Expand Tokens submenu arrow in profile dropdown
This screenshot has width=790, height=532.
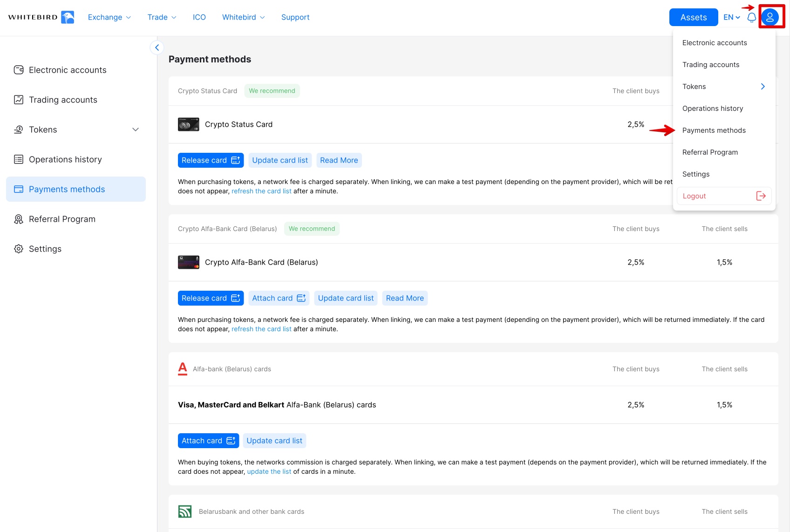tap(763, 87)
